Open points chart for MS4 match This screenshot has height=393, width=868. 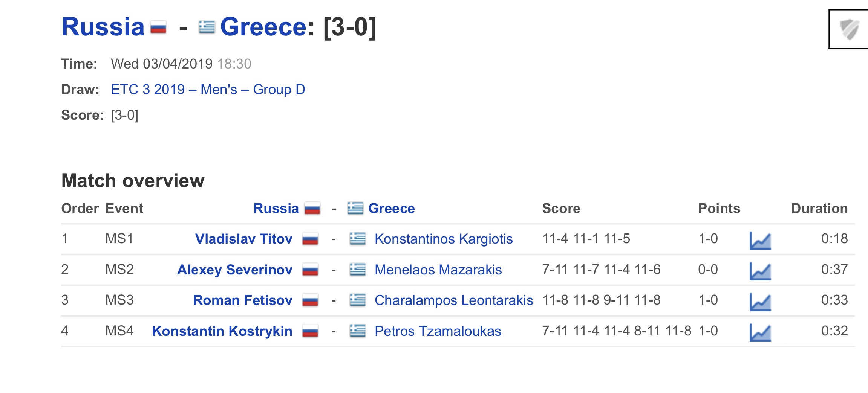760,332
